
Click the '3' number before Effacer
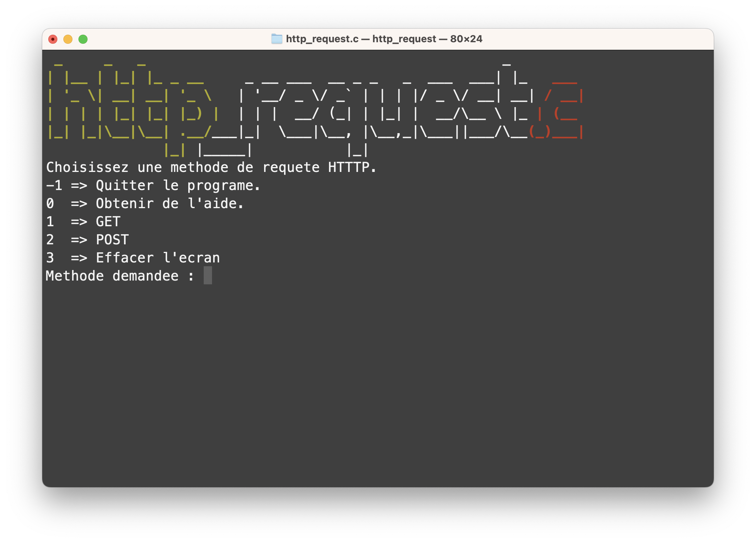pos(50,258)
